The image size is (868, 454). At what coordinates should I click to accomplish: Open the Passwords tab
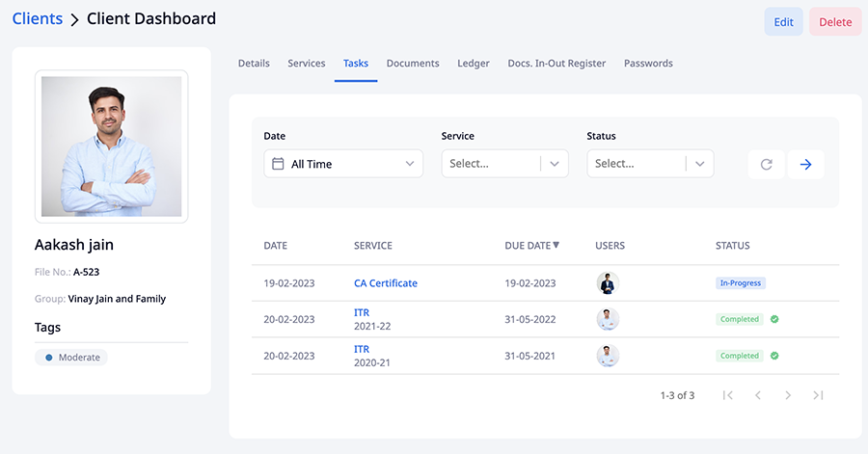pos(648,64)
